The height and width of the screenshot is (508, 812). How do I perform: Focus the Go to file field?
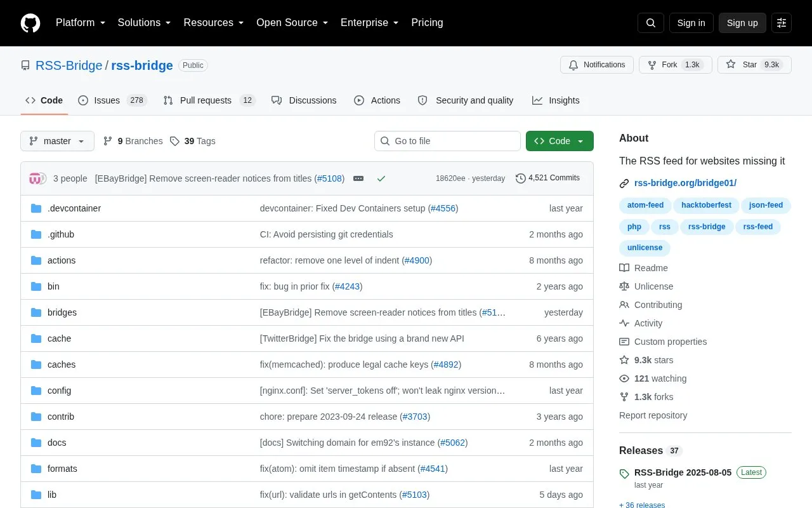pos(447,141)
